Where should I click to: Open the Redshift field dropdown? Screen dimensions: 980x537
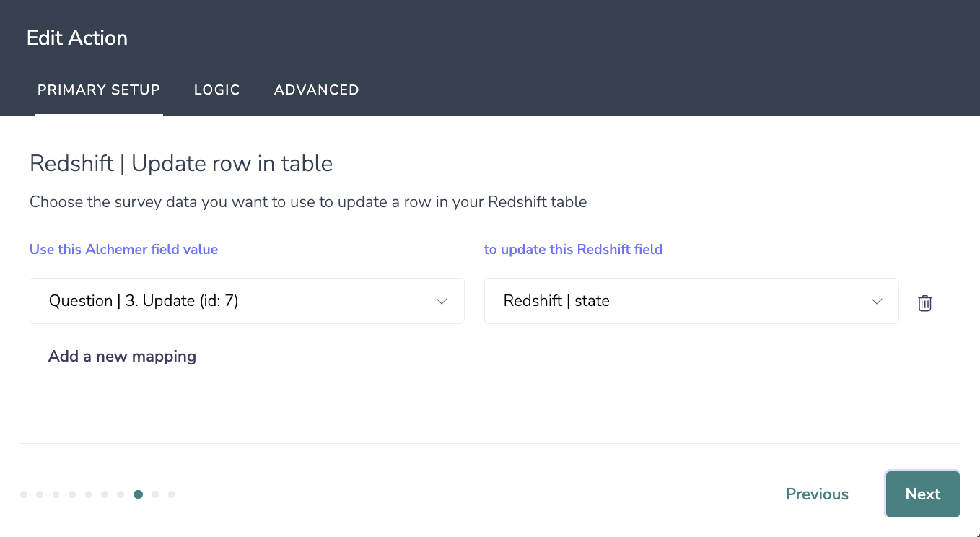pos(691,301)
